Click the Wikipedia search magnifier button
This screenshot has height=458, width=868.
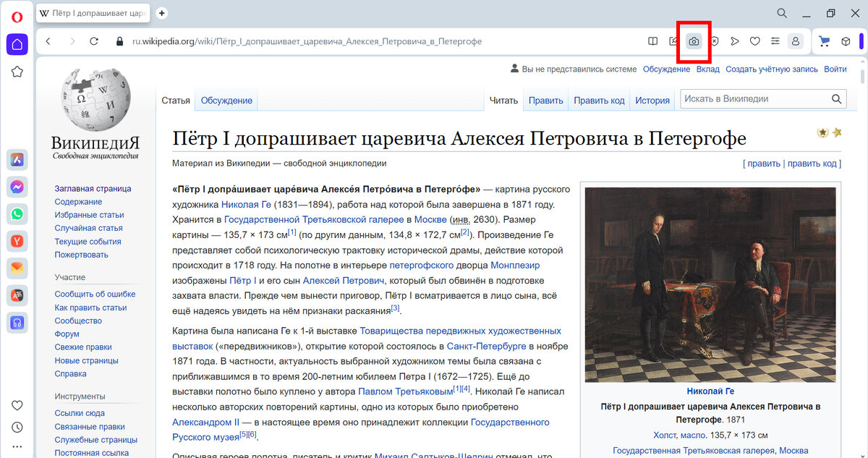click(x=838, y=99)
